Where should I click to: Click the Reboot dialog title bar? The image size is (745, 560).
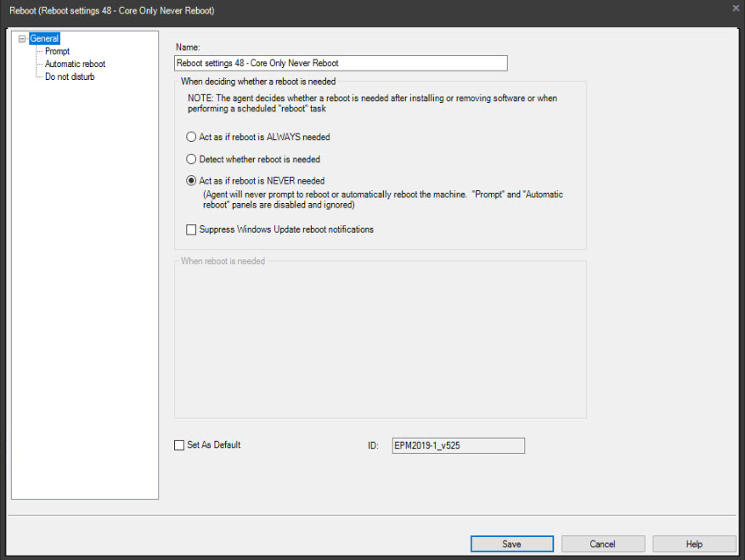(x=340, y=9)
